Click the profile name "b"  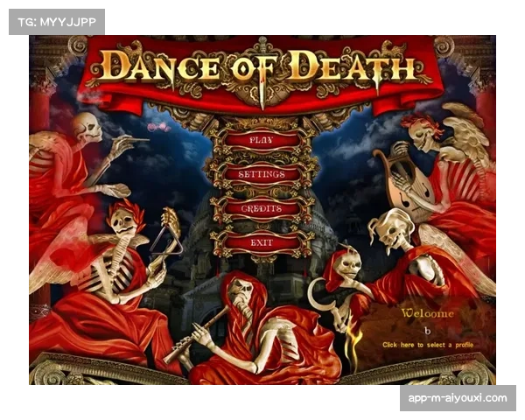pos(427,331)
